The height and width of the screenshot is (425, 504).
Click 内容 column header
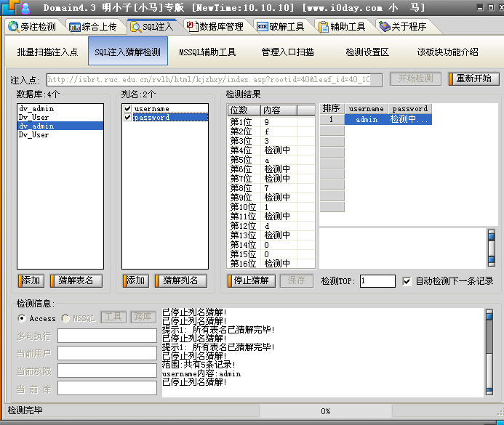(x=279, y=110)
